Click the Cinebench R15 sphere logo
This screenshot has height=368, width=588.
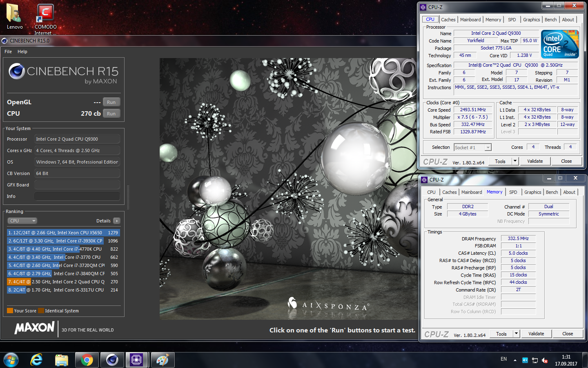[x=17, y=71]
